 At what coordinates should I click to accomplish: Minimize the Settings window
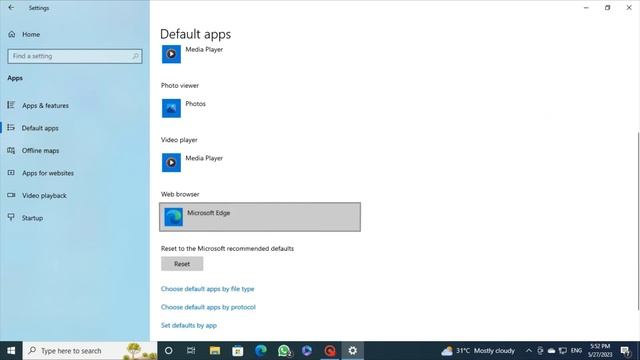(x=586, y=8)
